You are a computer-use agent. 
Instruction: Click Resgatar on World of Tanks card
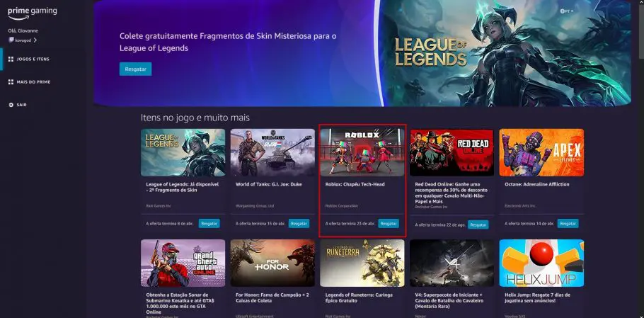299,224
